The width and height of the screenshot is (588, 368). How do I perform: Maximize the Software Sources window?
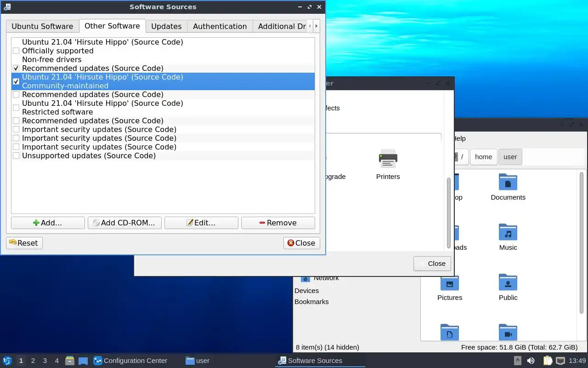pyautogui.click(x=309, y=7)
